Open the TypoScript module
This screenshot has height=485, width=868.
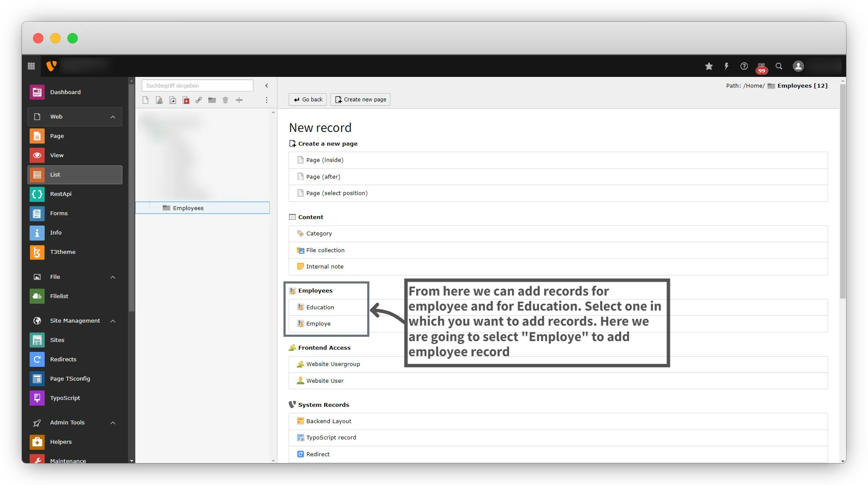[x=65, y=398]
